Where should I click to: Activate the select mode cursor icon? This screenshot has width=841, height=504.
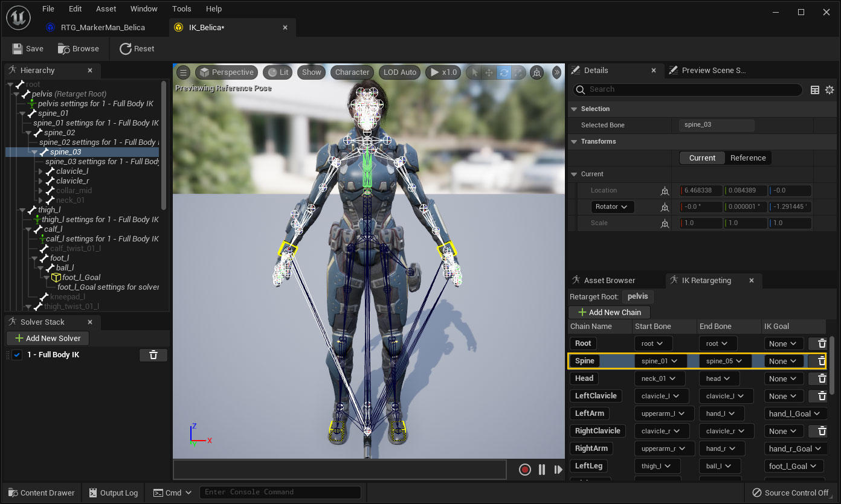click(x=475, y=72)
